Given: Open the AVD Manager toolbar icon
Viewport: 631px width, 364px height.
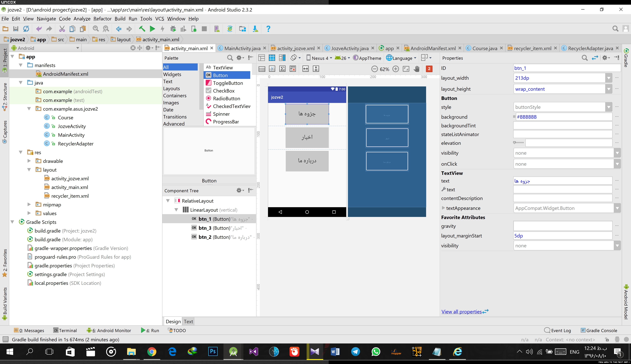Looking at the screenshot, I should click(217, 29).
